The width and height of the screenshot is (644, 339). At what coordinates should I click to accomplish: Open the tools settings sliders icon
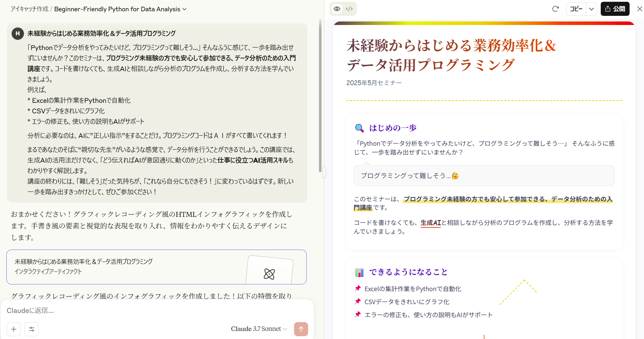pyautogui.click(x=32, y=329)
